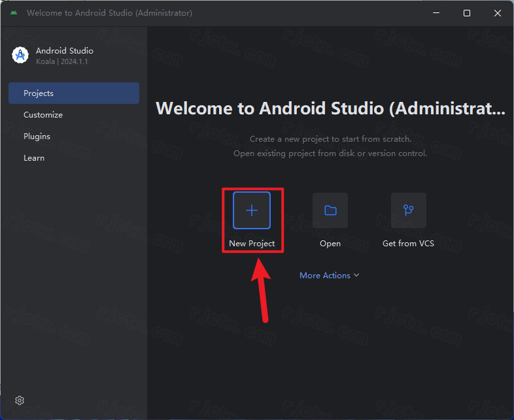The height and width of the screenshot is (420, 514).
Task: Click the Android icon in title bar
Action: 14,13
